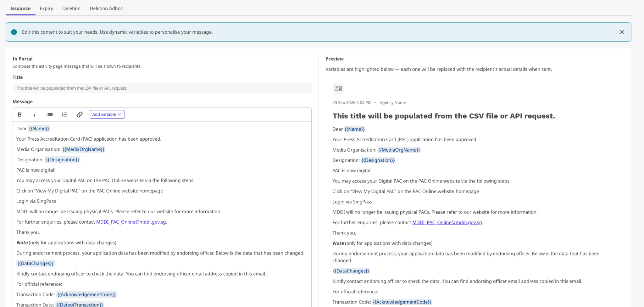Click preview timestamp 23 Sep 2026

pos(352,103)
